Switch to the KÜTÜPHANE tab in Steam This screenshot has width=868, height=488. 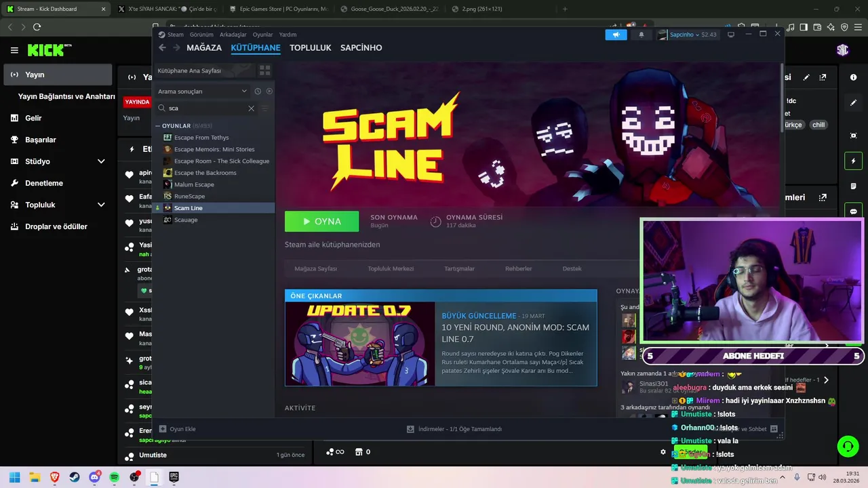tap(256, 47)
